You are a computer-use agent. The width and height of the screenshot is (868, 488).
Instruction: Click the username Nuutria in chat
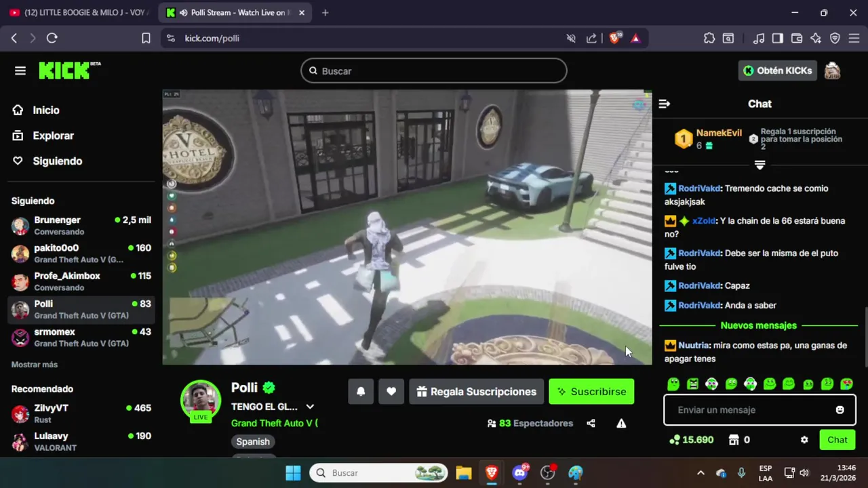point(694,345)
